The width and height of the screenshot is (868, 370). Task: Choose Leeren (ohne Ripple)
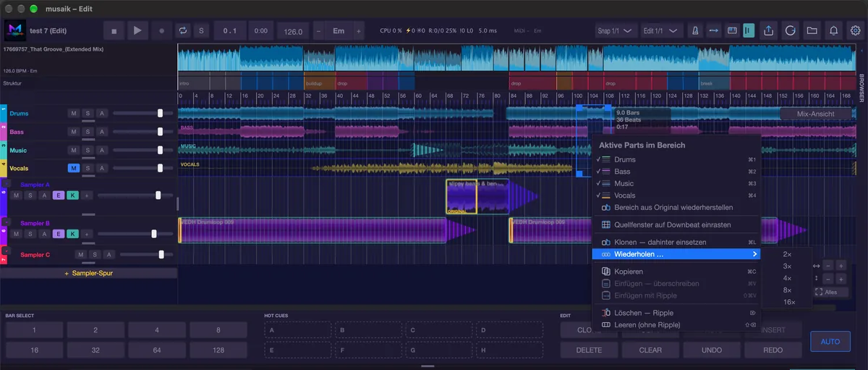click(x=676, y=325)
